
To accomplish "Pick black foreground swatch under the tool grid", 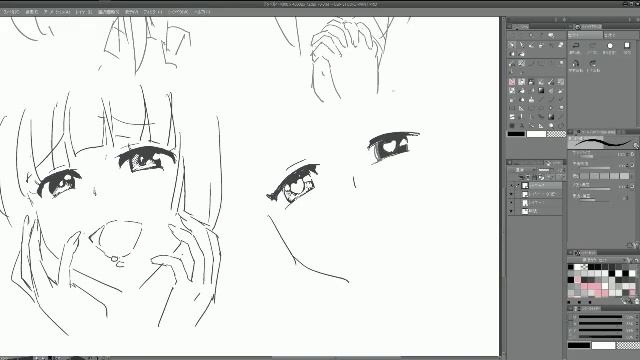I will tap(516, 134).
